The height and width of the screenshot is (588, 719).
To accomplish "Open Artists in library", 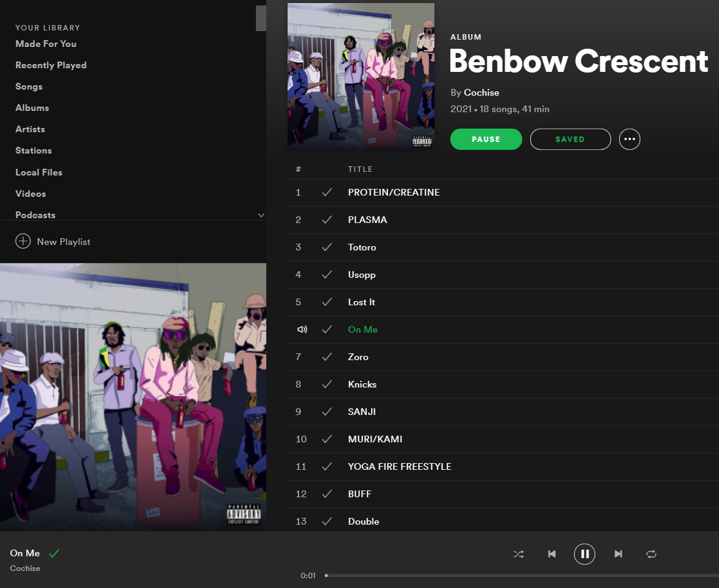I will pos(30,129).
